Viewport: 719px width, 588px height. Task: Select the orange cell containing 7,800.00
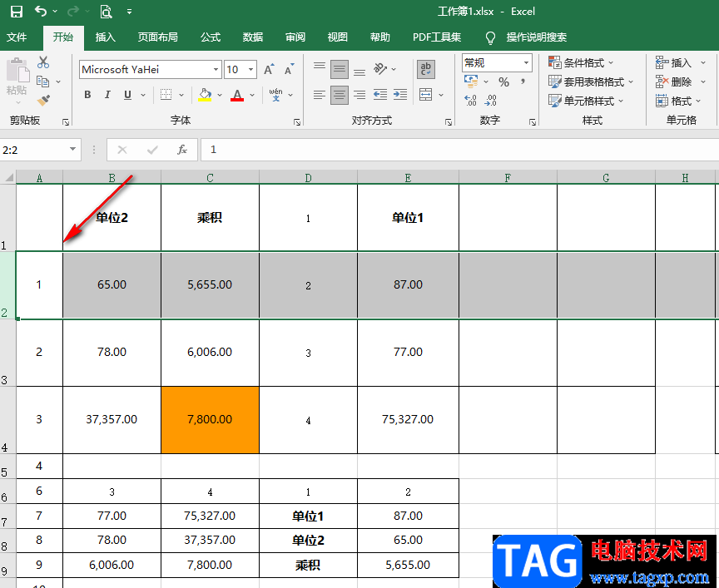point(210,420)
